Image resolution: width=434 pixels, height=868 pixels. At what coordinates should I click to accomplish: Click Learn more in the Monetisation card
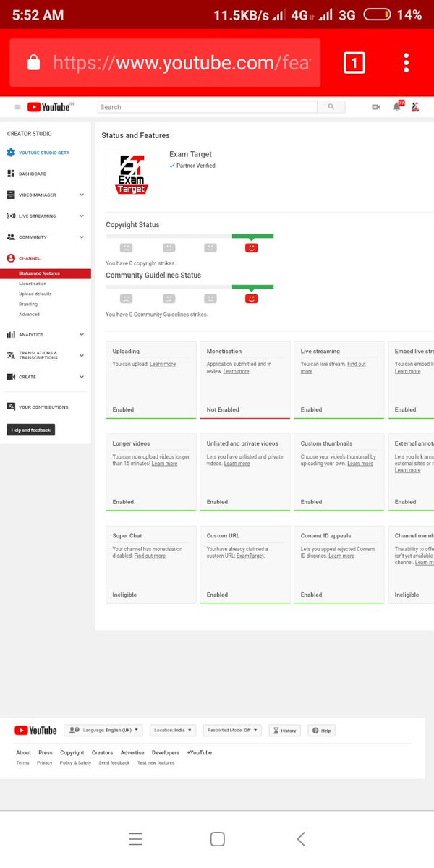click(x=237, y=371)
